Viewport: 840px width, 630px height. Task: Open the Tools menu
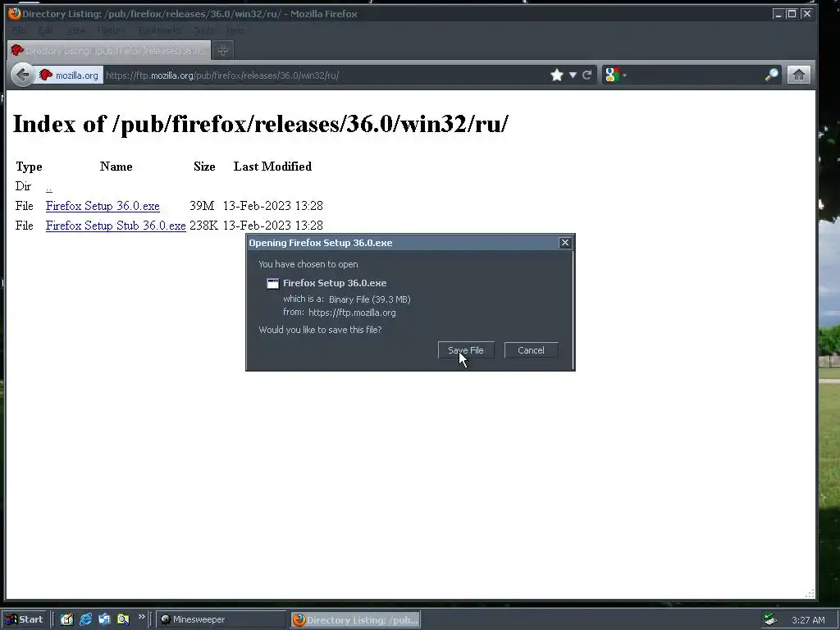click(203, 30)
